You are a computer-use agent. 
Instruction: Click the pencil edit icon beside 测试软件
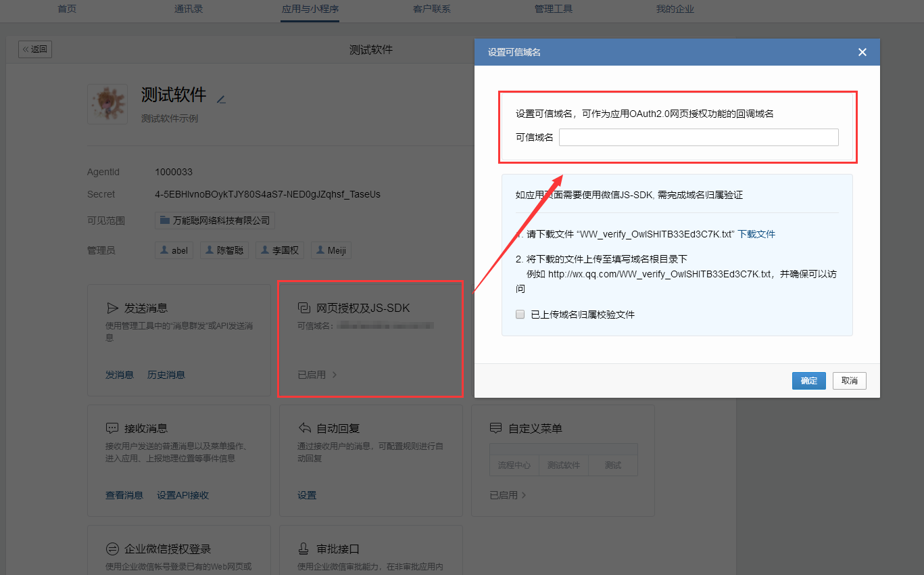pos(220,98)
